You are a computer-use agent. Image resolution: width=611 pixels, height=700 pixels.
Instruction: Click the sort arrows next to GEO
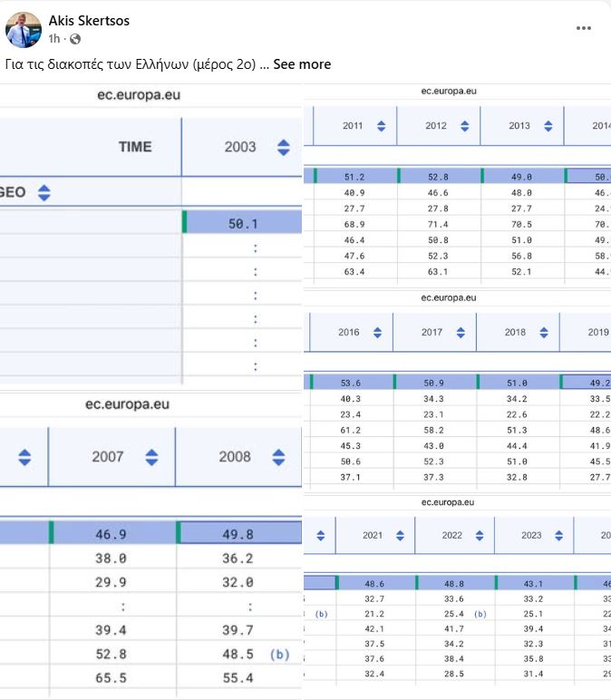[x=44, y=192]
